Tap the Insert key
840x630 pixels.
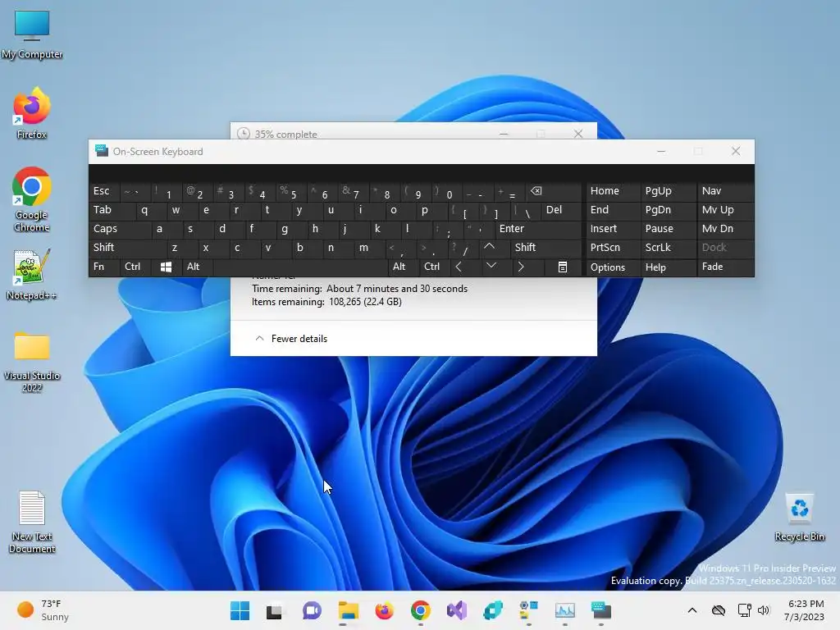[x=612, y=229]
